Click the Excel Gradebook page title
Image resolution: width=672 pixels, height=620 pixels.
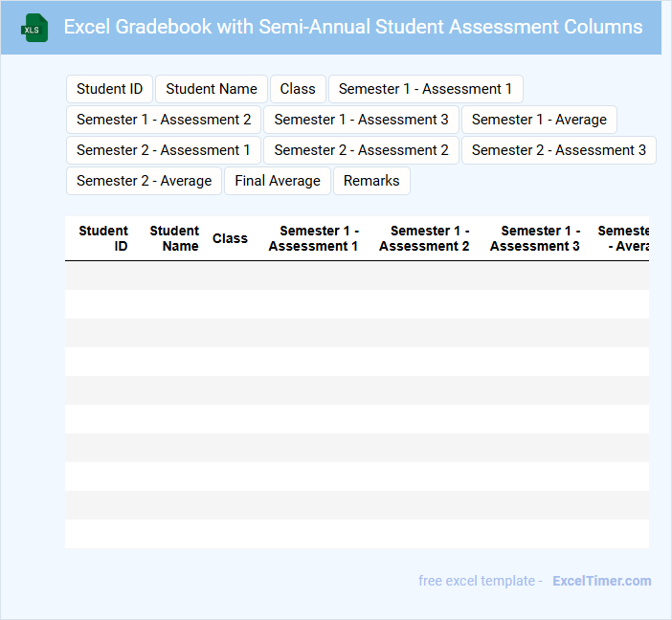pyautogui.click(x=353, y=27)
